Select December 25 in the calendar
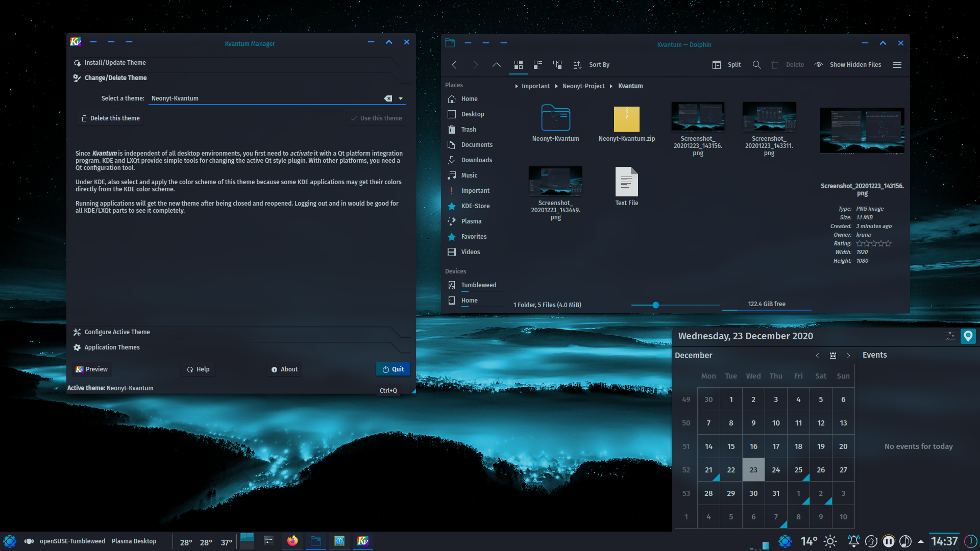The width and height of the screenshot is (980, 551). pyautogui.click(x=798, y=470)
